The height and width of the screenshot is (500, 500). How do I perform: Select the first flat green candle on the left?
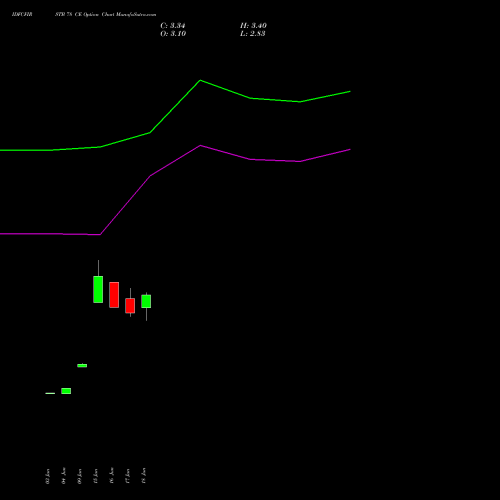coord(50,393)
